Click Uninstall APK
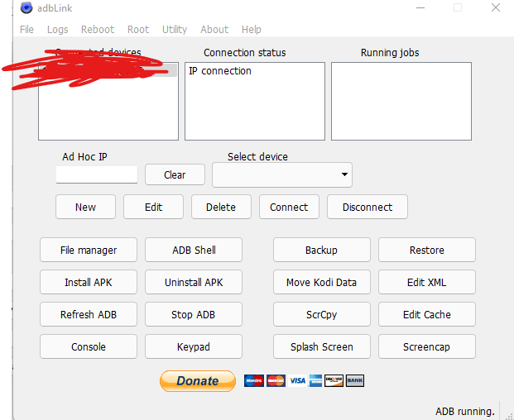Viewport: 514px width, 420px height. [x=194, y=282]
